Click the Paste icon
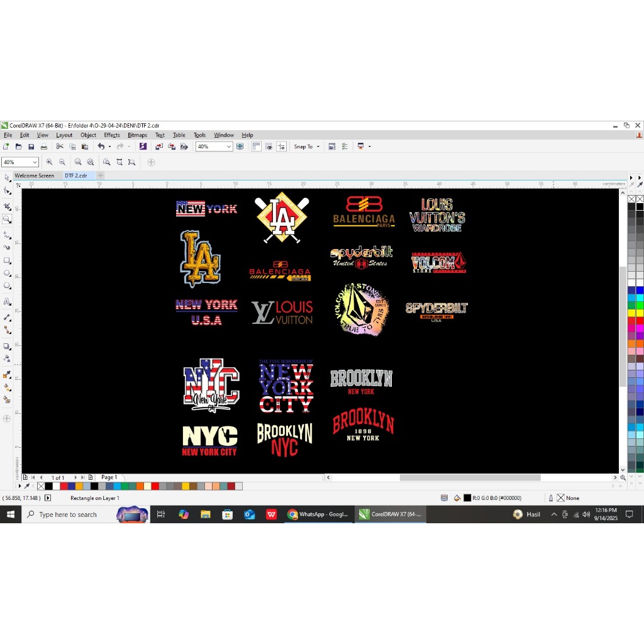 (85, 146)
